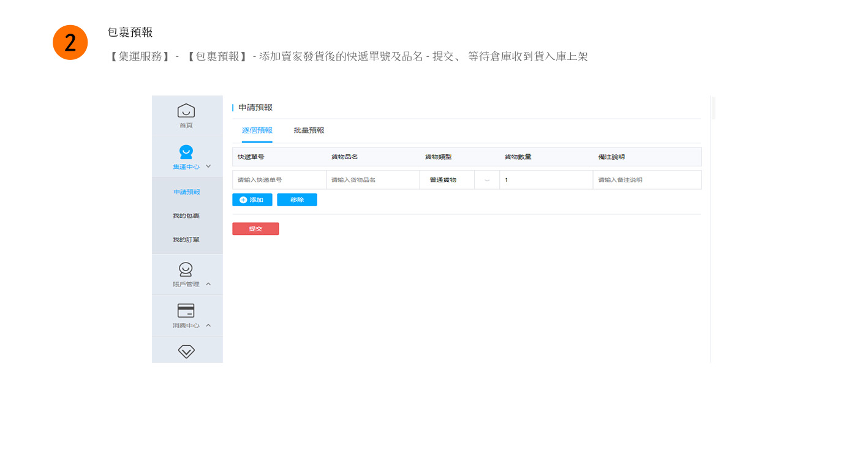The image size is (868, 470).
Task: Click the 集運中心 blue face icon
Action: click(186, 152)
